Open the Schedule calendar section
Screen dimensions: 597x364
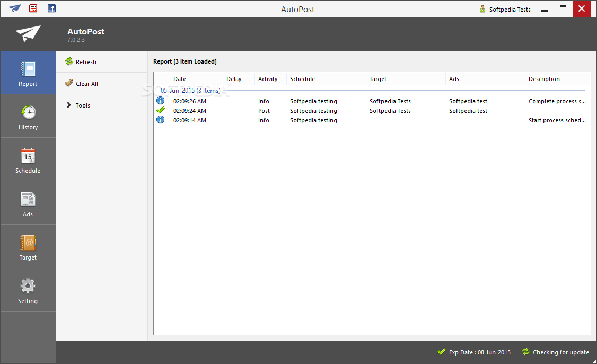click(x=28, y=159)
